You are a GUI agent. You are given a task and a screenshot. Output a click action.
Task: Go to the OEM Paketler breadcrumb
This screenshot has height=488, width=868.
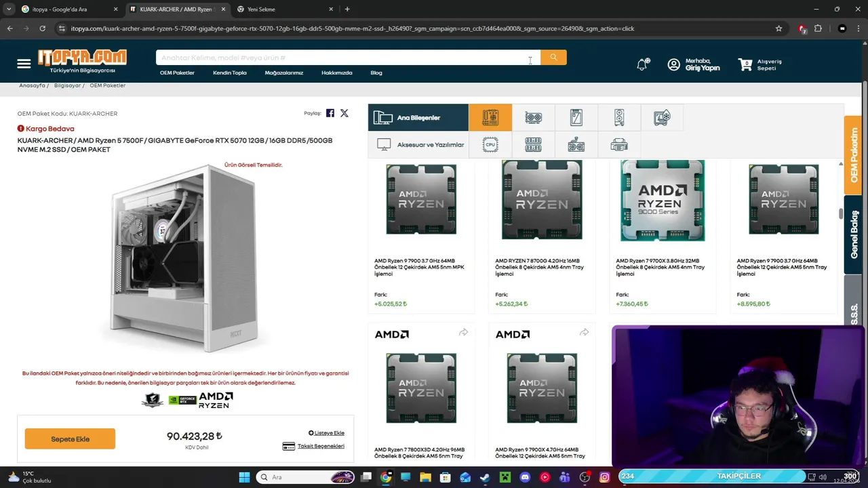(107, 85)
